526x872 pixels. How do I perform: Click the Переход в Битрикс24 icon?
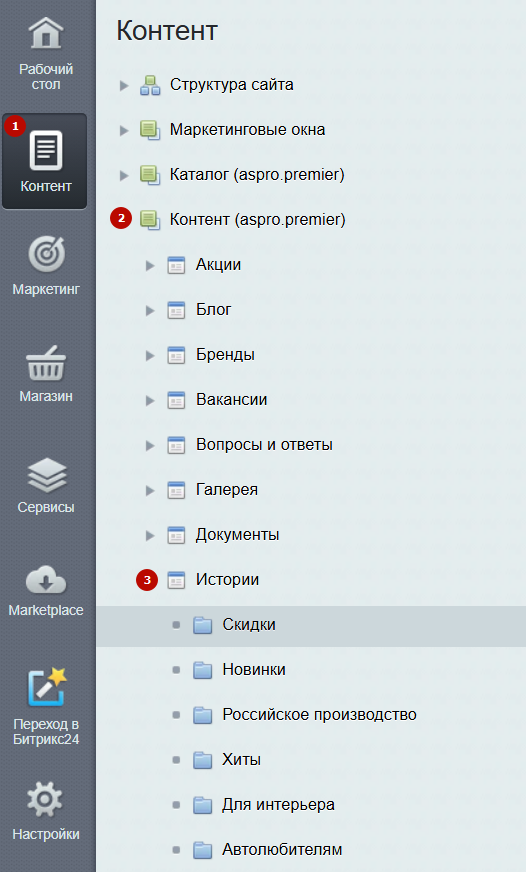coord(47,687)
